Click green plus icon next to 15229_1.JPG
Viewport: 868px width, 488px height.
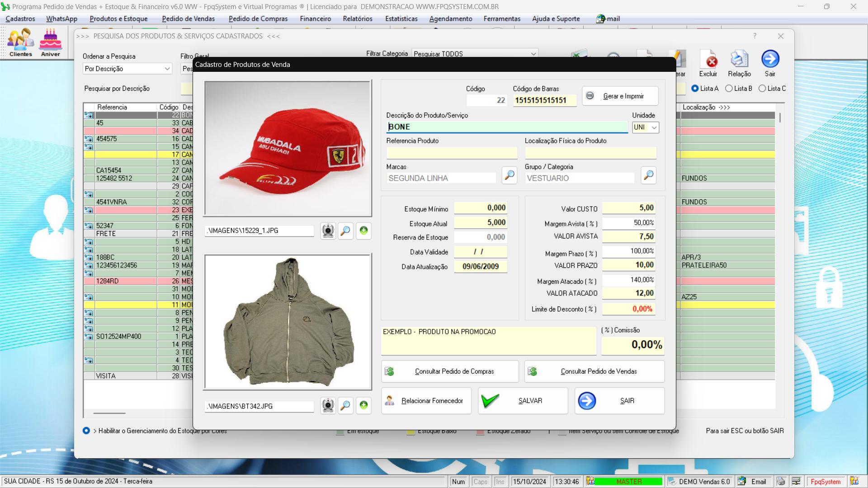pos(363,230)
